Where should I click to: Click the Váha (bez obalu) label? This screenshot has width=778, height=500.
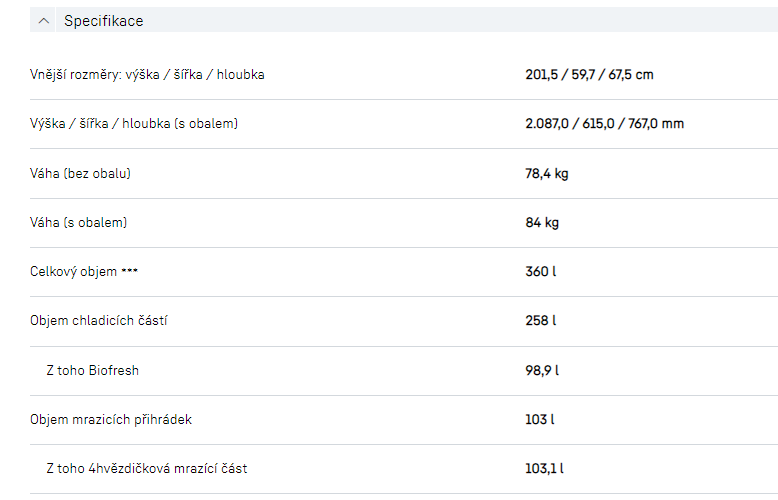point(80,174)
